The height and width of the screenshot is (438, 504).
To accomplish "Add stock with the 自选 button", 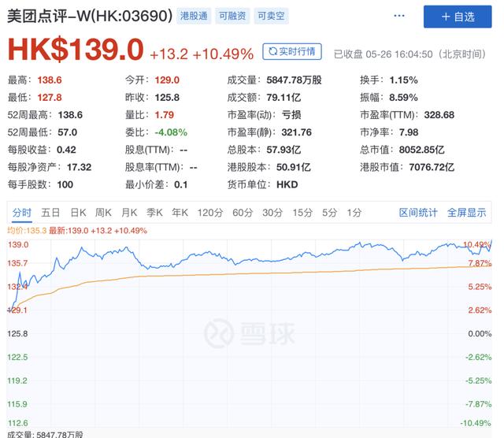I will pos(458,17).
